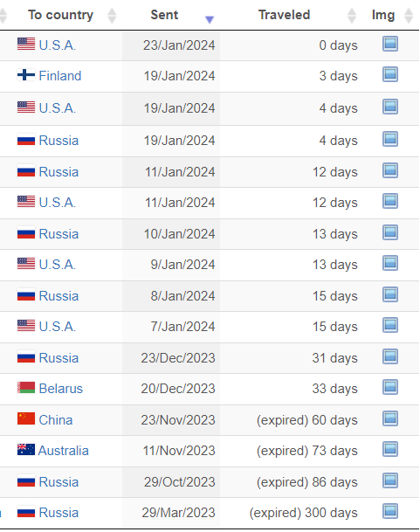View image icon for 23/Dec/2023 Russia row

[390, 357]
